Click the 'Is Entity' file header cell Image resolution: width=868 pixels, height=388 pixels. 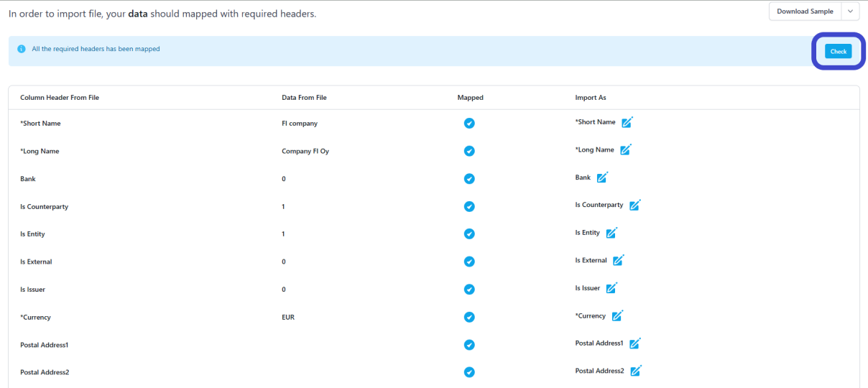point(32,234)
